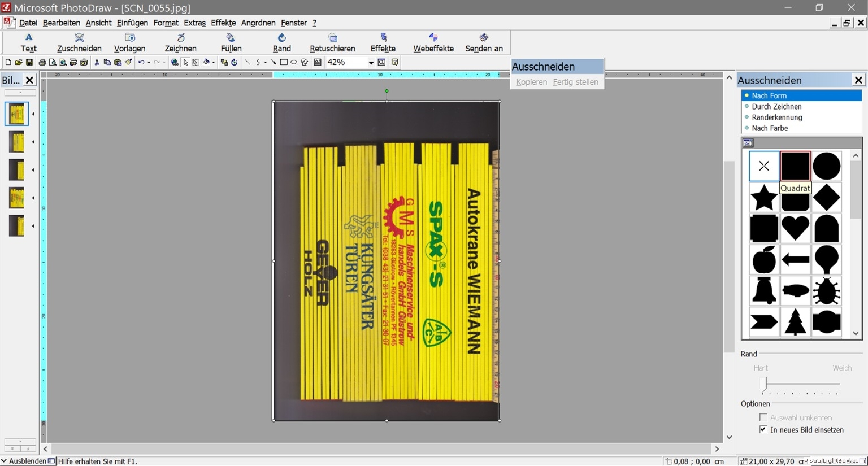
Task: Click the Print icon in the toolbar
Action: [x=42, y=62]
